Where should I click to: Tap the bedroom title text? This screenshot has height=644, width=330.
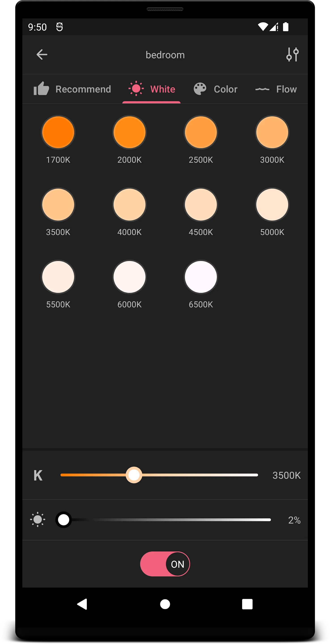click(x=165, y=55)
